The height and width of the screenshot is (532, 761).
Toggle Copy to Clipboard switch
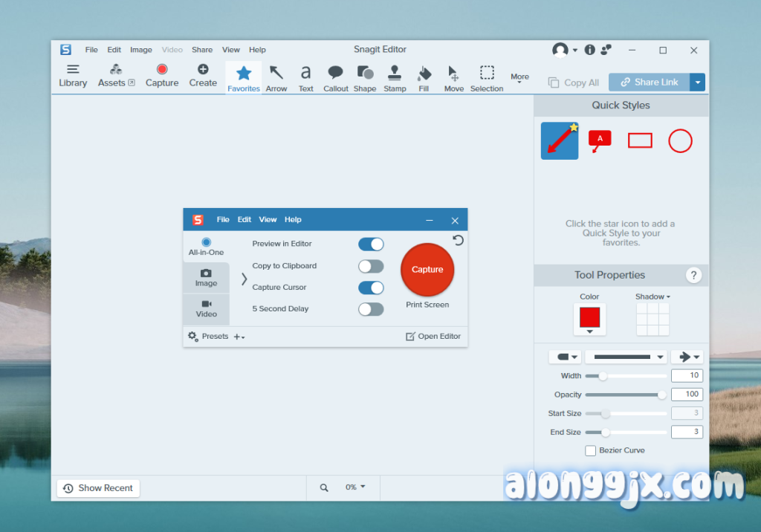pyautogui.click(x=371, y=266)
